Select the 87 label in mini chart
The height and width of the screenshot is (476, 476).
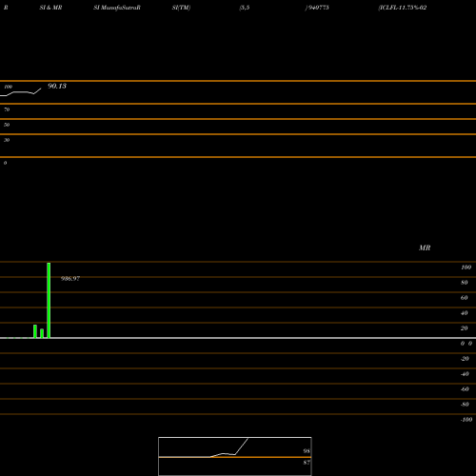point(307,463)
